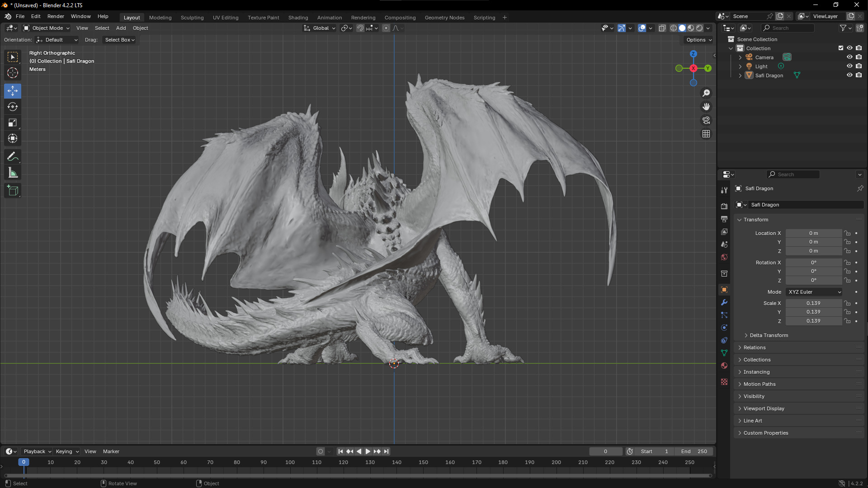Open Global transform orientation dropdown

click(x=320, y=28)
